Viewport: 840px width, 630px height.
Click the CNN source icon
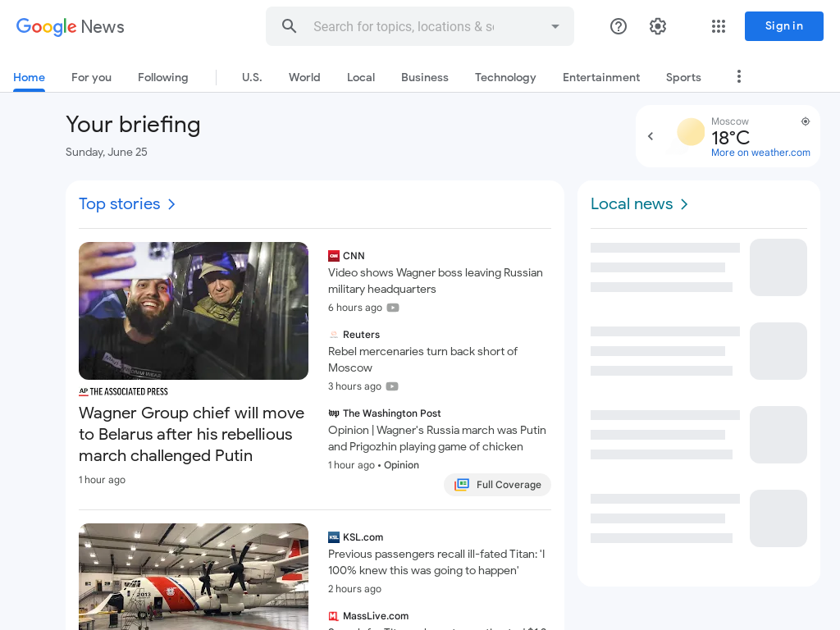[x=334, y=256]
